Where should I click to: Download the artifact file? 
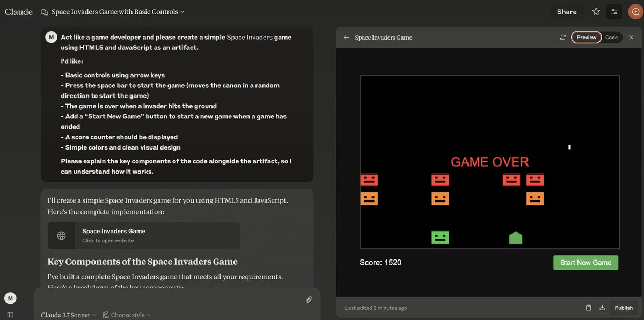[x=602, y=308]
